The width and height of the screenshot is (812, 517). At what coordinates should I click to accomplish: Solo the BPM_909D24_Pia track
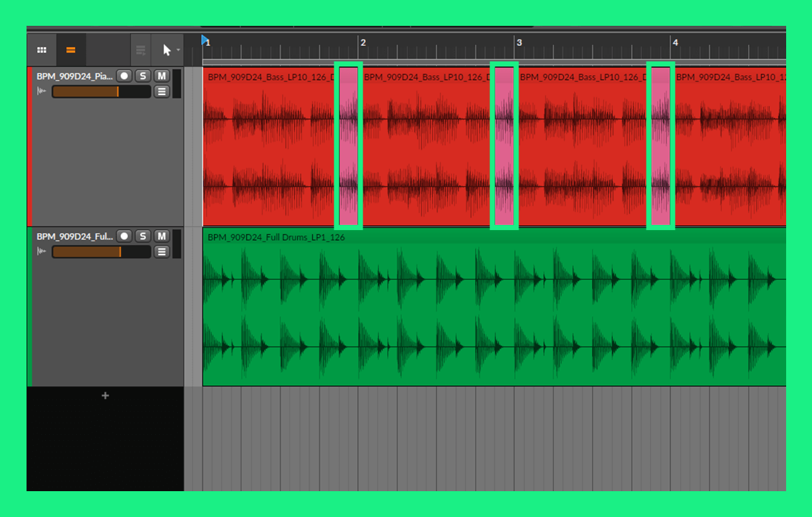click(x=143, y=76)
